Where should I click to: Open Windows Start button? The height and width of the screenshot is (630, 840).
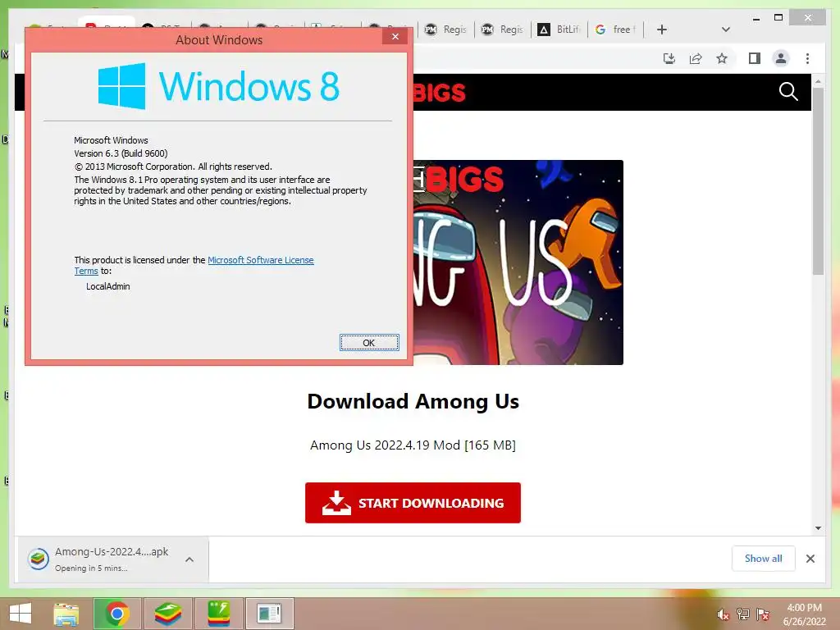21,614
